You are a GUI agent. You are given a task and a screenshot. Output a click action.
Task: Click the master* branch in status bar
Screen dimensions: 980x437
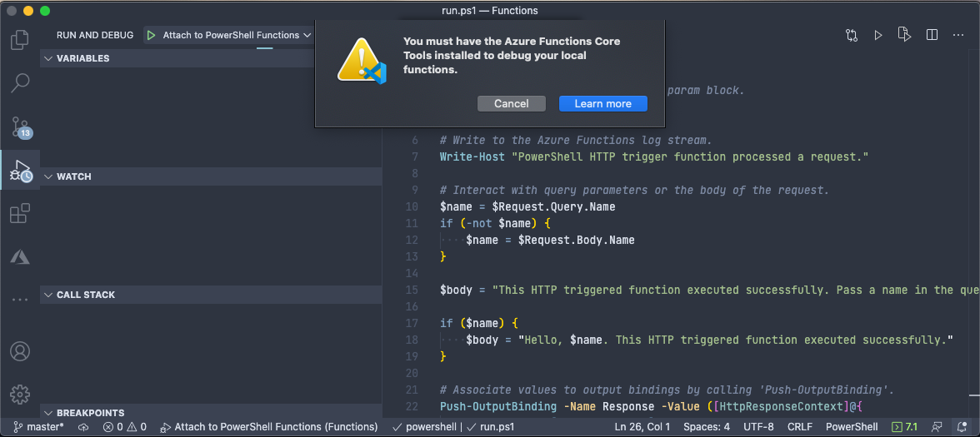pyautogui.click(x=38, y=427)
